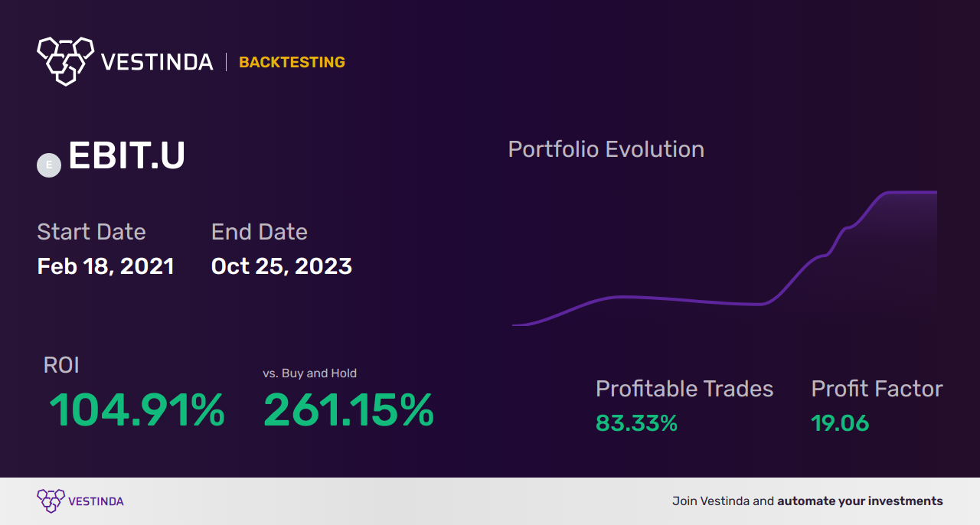The width and height of the screenshot is (980, 525).
Task: Click the Portfolio Evolution chart title
Action: point(606,149)
